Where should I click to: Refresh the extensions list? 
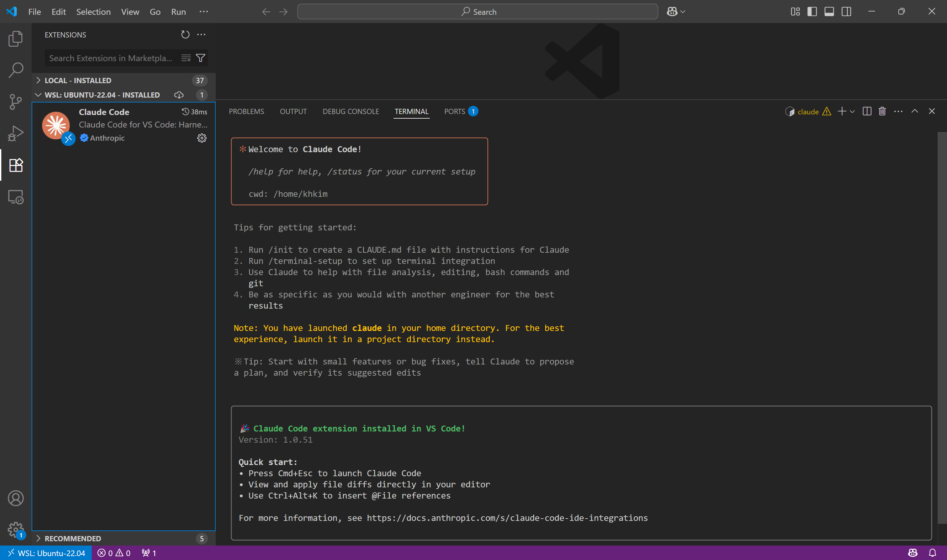[185, 34]
